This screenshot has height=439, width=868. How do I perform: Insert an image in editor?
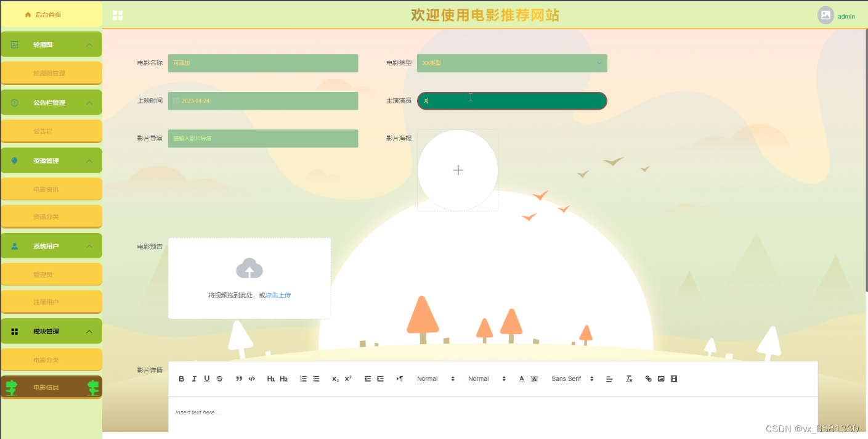(x=661, y=379)
